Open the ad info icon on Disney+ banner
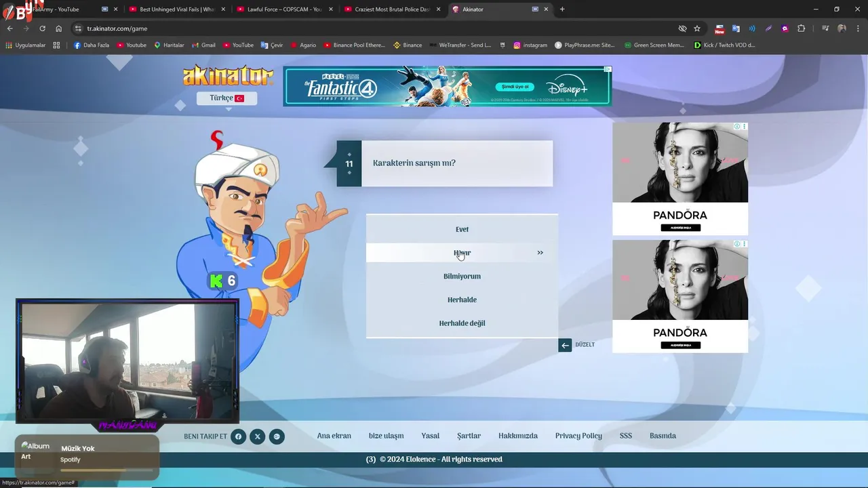The image size is (868, 488). (x=608, y=69)
